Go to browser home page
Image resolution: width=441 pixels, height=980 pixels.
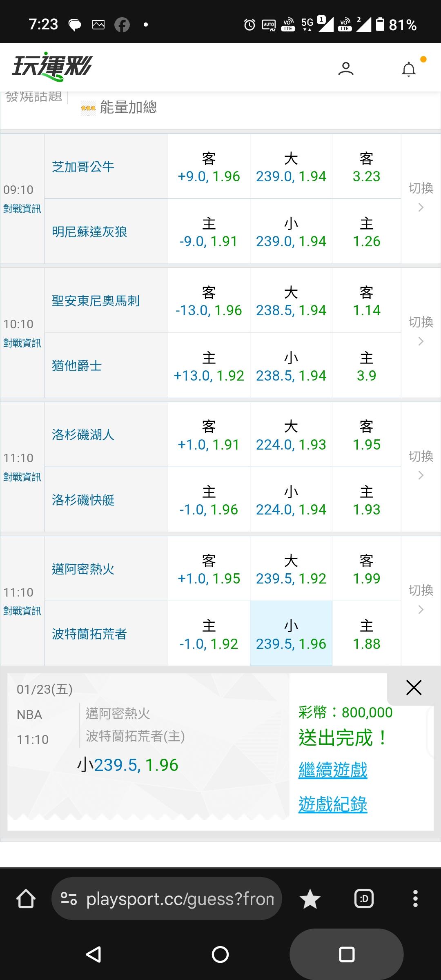26,899
